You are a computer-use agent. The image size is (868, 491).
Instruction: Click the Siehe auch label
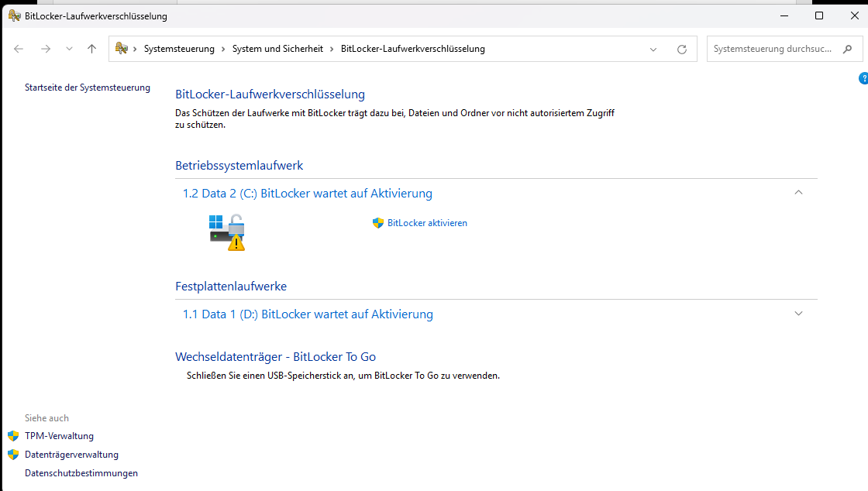tap(47, 418)
